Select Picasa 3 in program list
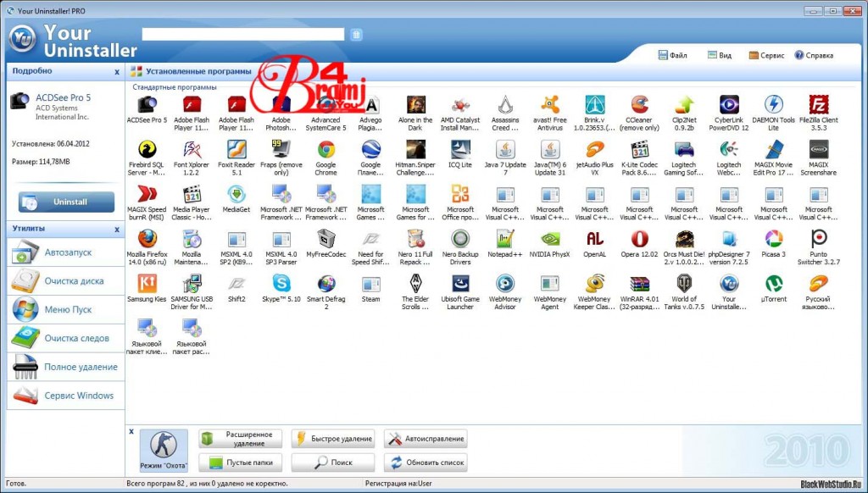 (x=773, y=239)
